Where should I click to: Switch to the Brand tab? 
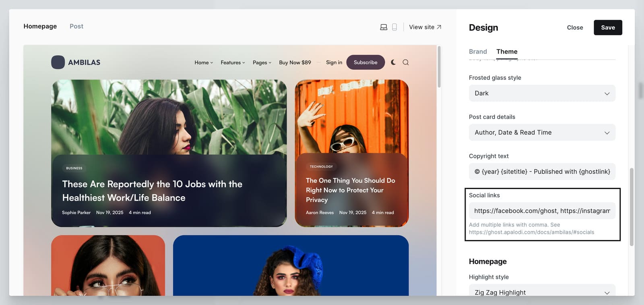478,52
